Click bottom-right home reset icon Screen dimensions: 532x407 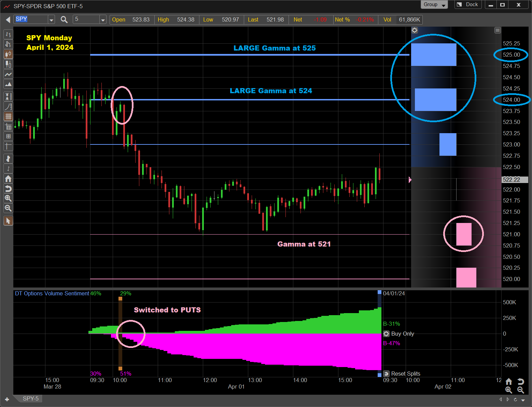(509, 381)
